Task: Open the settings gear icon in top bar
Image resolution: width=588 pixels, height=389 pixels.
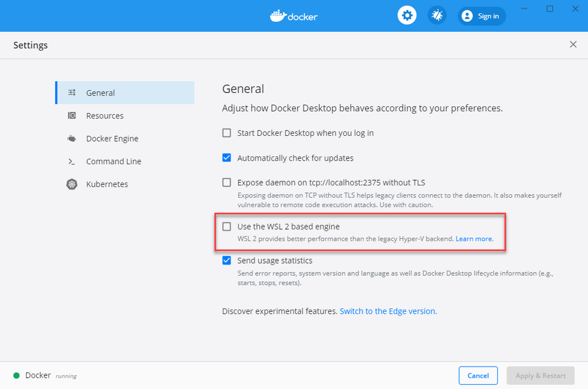Action: [x=407, y=15]
